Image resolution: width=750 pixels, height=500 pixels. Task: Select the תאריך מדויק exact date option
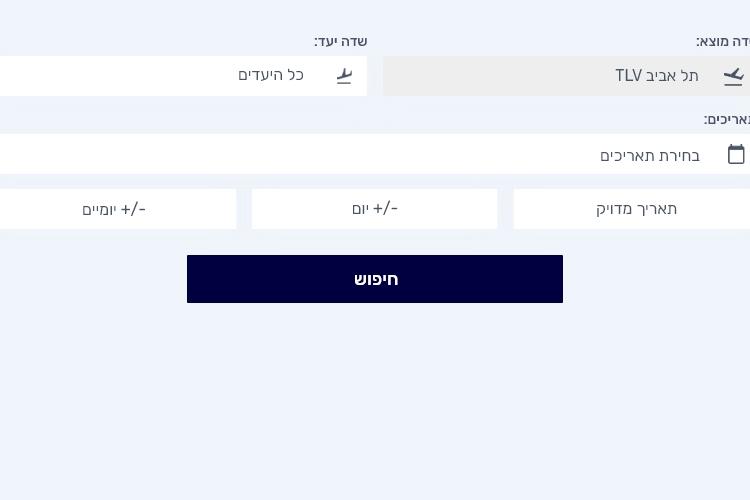click(x=631, y=209)
